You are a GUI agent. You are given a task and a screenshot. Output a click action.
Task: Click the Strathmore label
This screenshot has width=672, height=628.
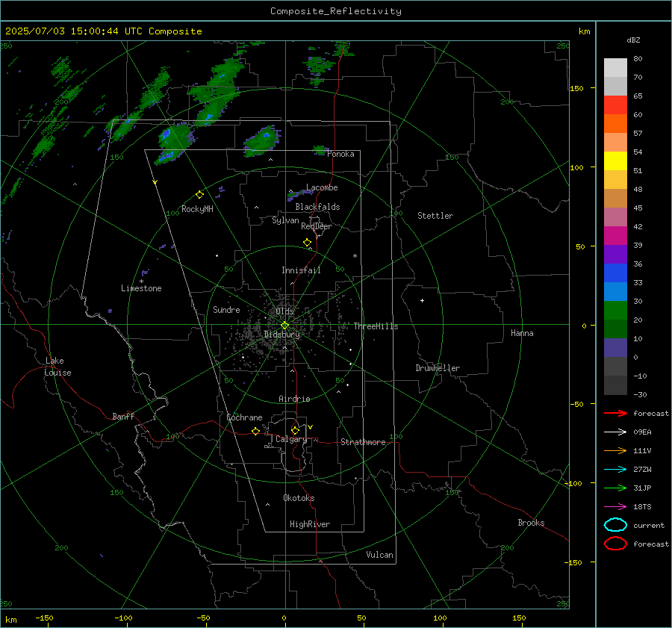pyautogui.click(x=363, y=442)
